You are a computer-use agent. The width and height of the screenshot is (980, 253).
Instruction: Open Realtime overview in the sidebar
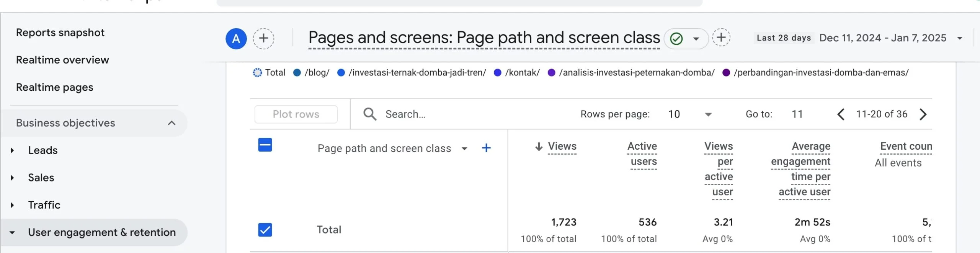62,60
